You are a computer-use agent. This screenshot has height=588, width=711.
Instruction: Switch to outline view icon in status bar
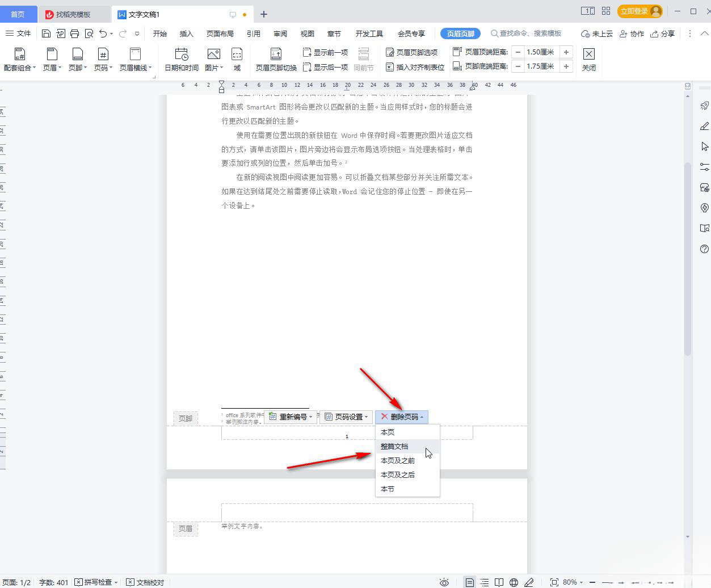point(485,582)
